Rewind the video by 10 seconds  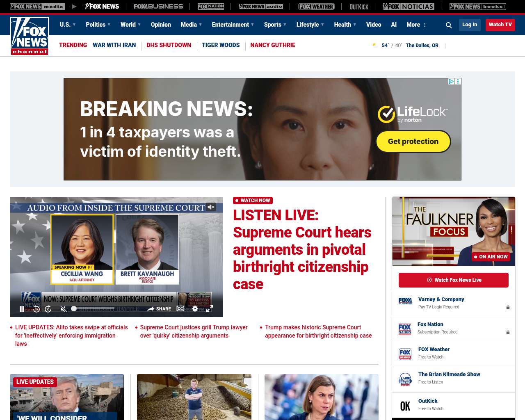(36, 309)
